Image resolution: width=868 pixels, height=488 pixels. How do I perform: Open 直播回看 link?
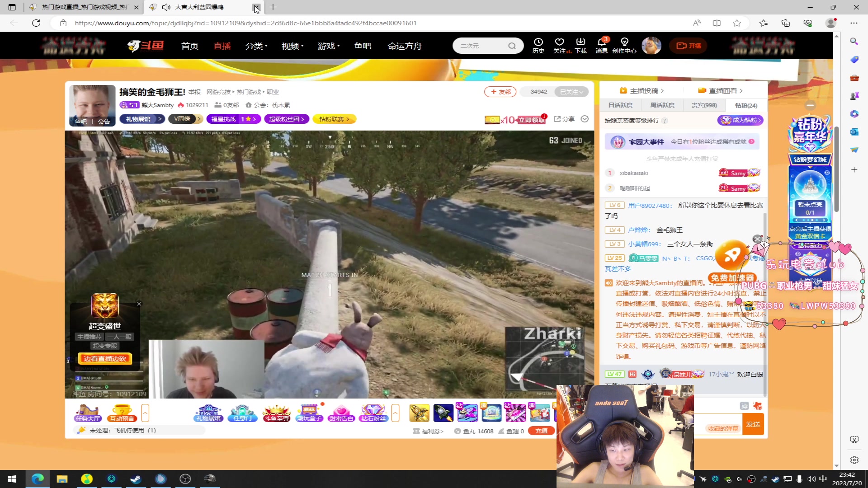point(721,91)
